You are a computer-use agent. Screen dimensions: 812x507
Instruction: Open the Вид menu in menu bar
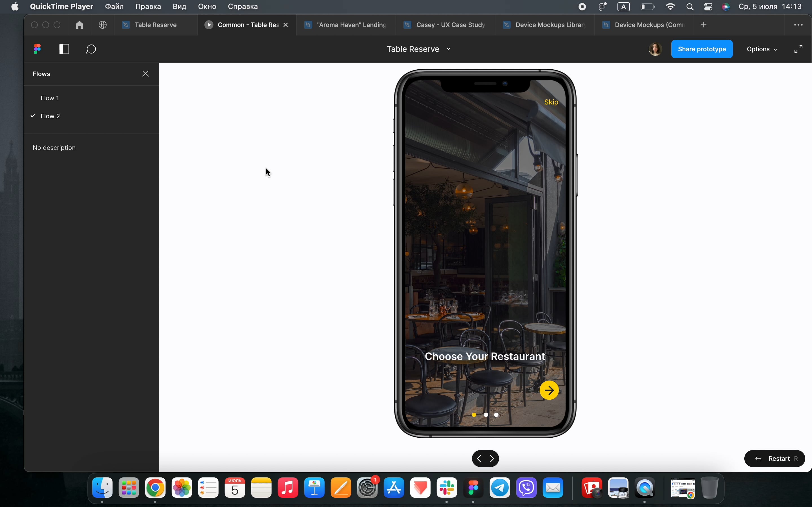point(180,6)
